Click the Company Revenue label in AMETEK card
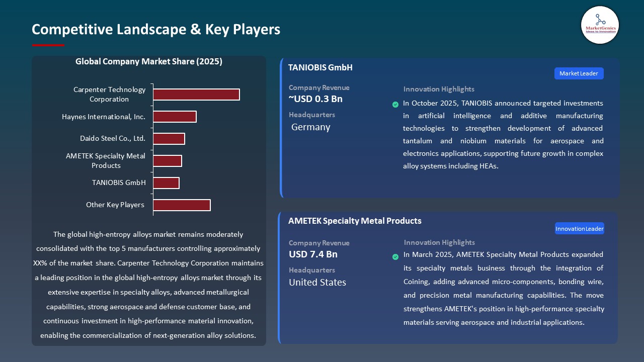 click(319, 243)
